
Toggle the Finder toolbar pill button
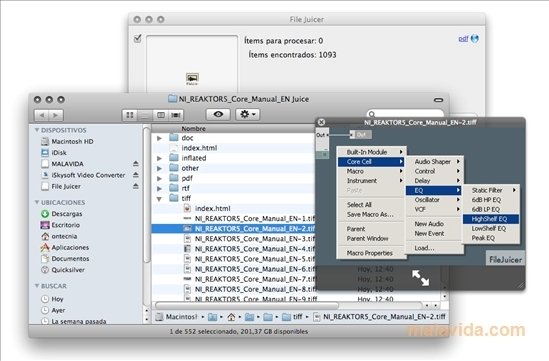tap(438, 100)
